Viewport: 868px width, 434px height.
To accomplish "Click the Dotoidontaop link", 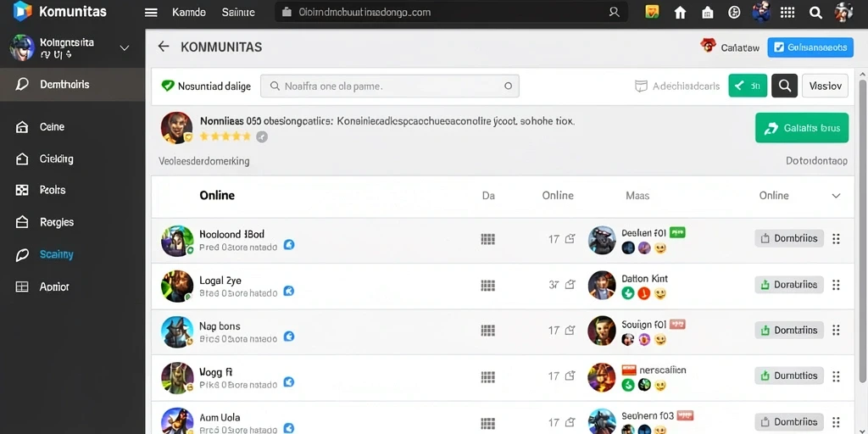I will point(816,161).
